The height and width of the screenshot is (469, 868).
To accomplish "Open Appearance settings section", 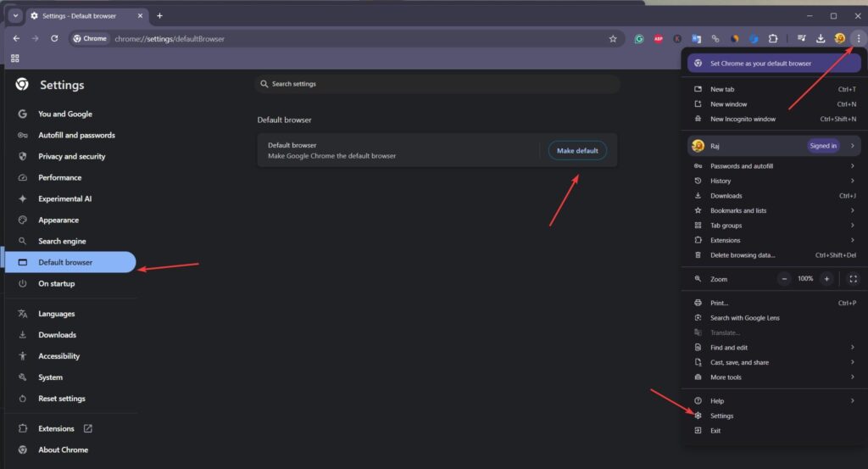I will (x=58, y=220).
